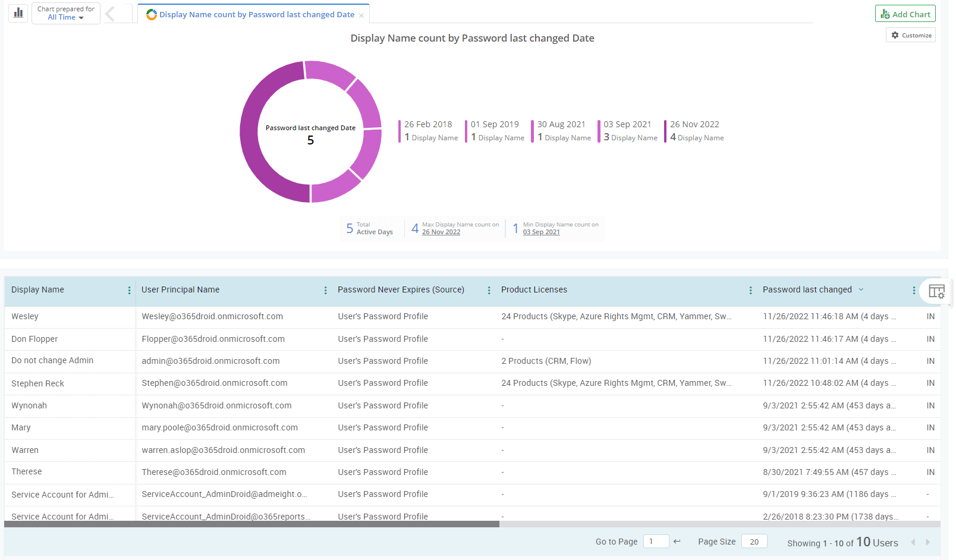Click the 26 Nov 2022 legend color entry
The image size is (956, 560).
pos(694,131)
